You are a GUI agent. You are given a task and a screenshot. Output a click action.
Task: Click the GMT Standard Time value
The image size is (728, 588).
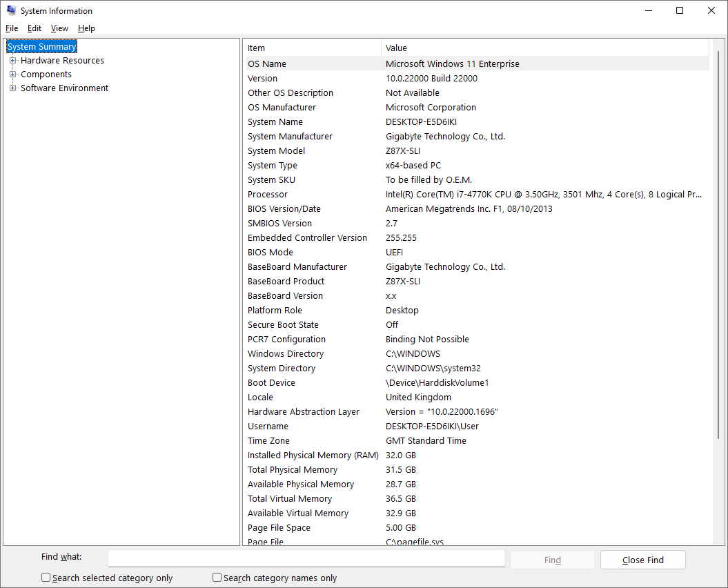coord(426,440)
